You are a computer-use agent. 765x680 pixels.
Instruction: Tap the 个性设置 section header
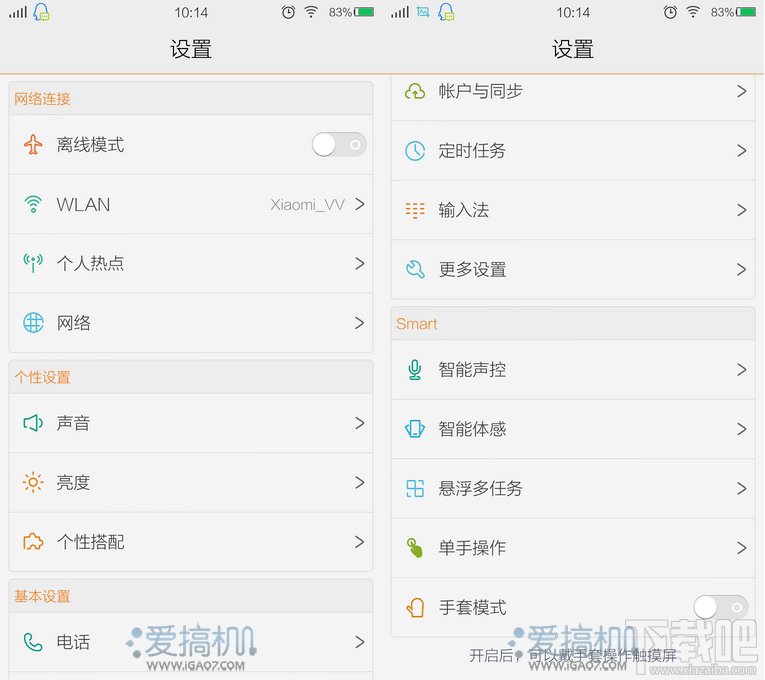coord(42,377)
